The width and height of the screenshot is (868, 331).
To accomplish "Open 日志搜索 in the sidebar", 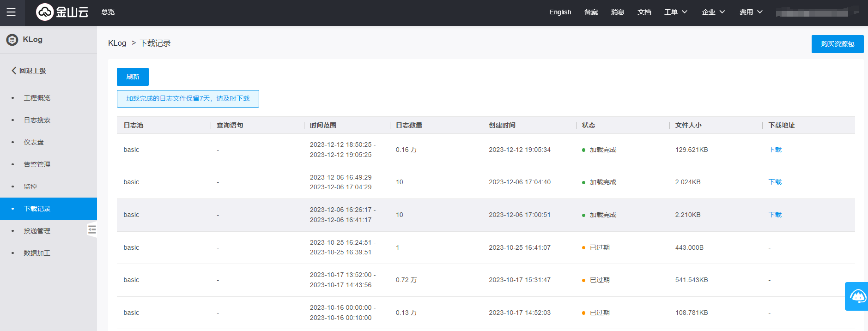I will (37, 120).
